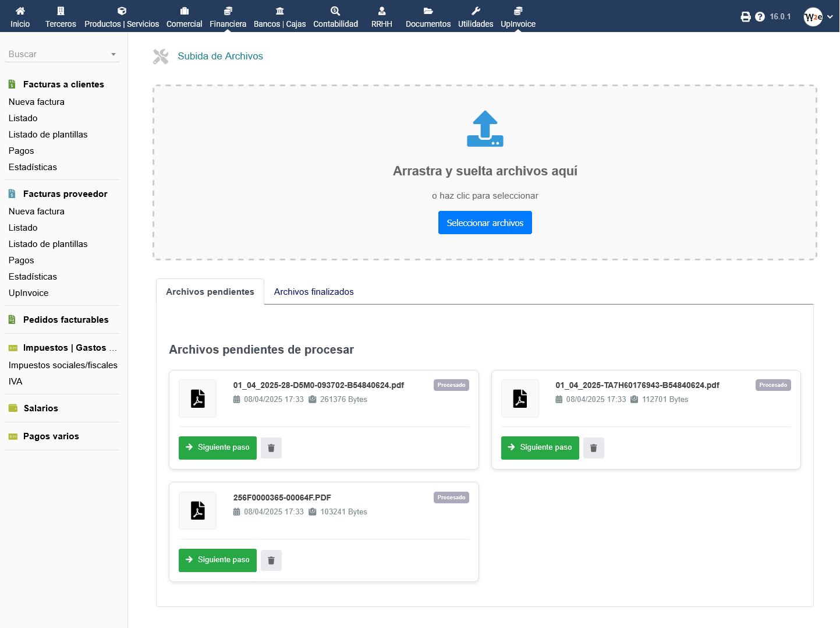Screen dimensions: 840x628
Task: Click the Salarios wallet icon
Action: 13,408
